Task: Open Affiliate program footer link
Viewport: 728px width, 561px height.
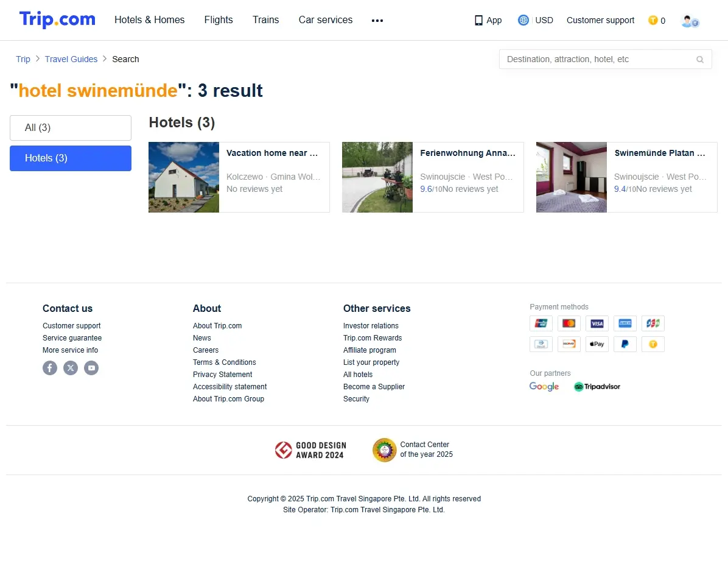Action: tap(369, 350)
